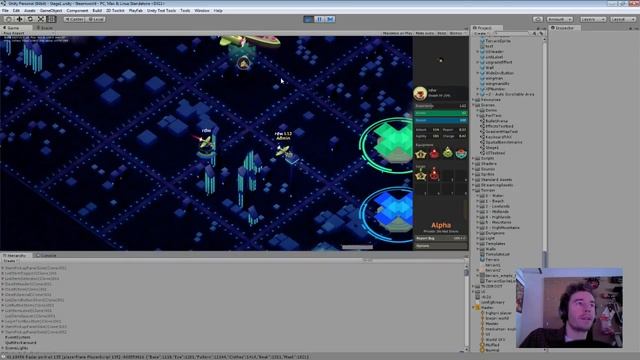This screenshot has height=360, width=640.
Task: Select the Move tool in toolbar
Action: pyautogui.click(x=19, y=19)
